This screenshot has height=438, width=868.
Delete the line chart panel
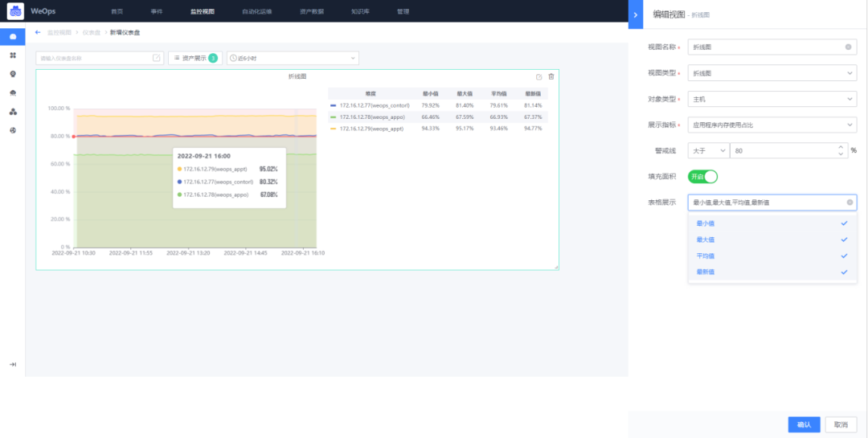(551, 76)
